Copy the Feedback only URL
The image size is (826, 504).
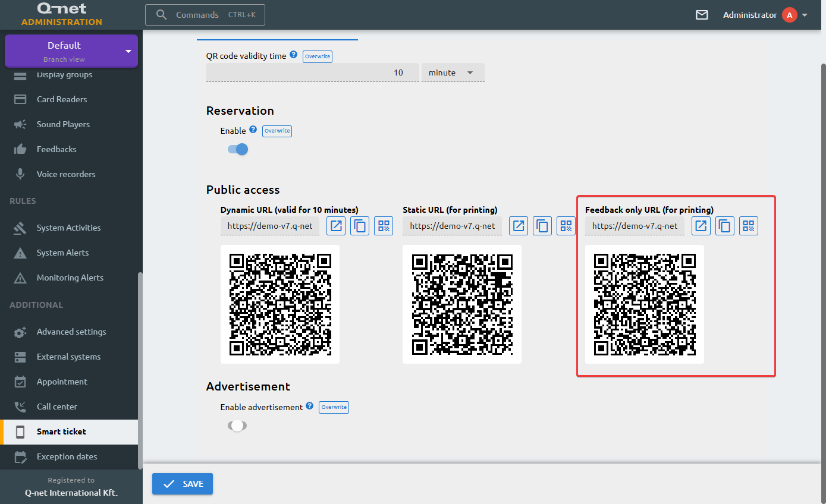pyautogui.click(x=725, y=226)
